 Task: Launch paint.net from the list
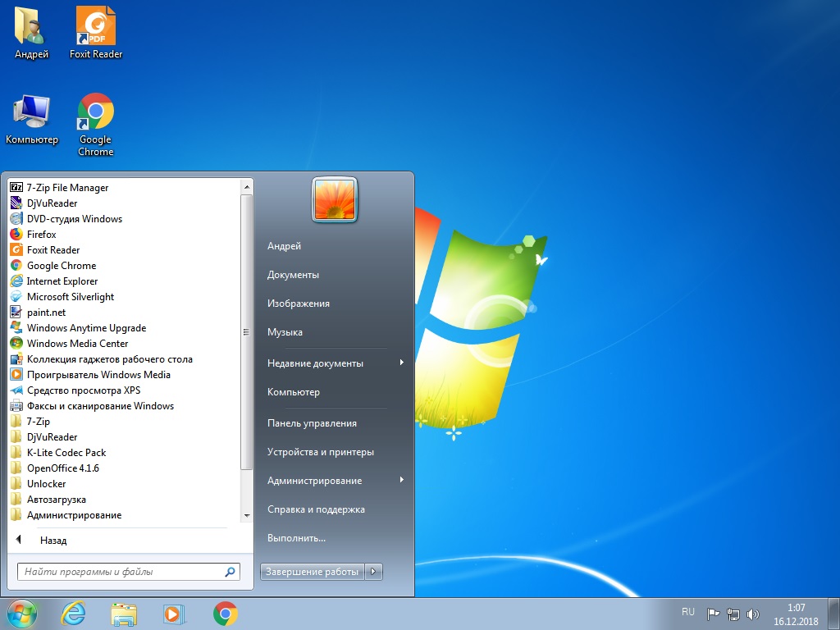pyautogui.click(x=38, y=312)
